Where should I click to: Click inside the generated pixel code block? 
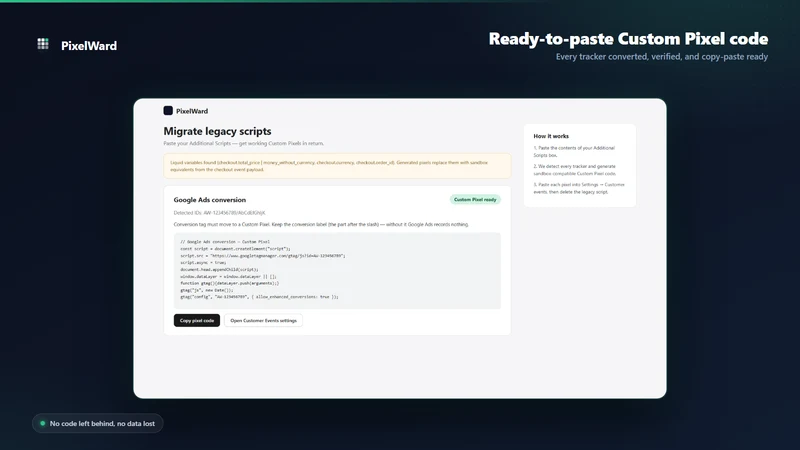(x=337, y=270)
